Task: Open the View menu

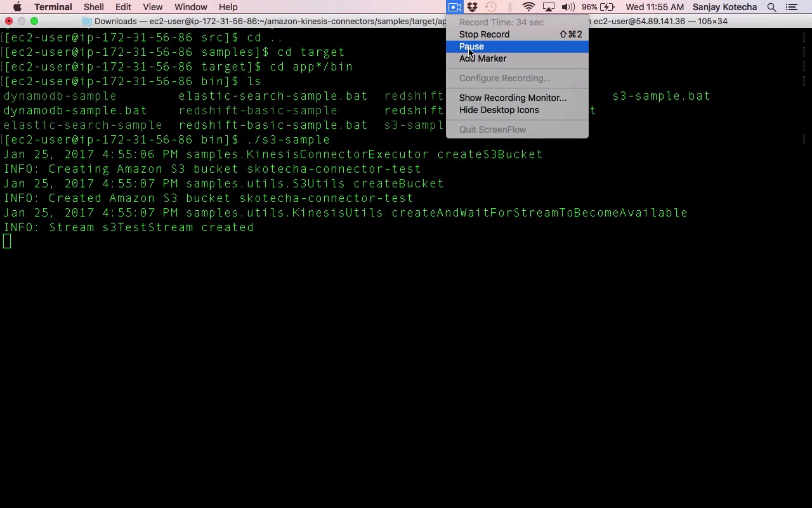Action: pos(153,7)
